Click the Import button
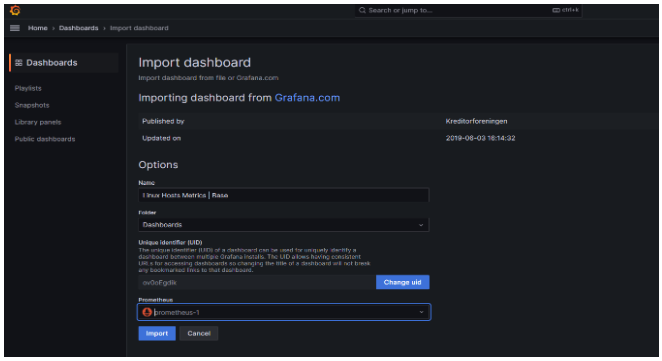 157,334
